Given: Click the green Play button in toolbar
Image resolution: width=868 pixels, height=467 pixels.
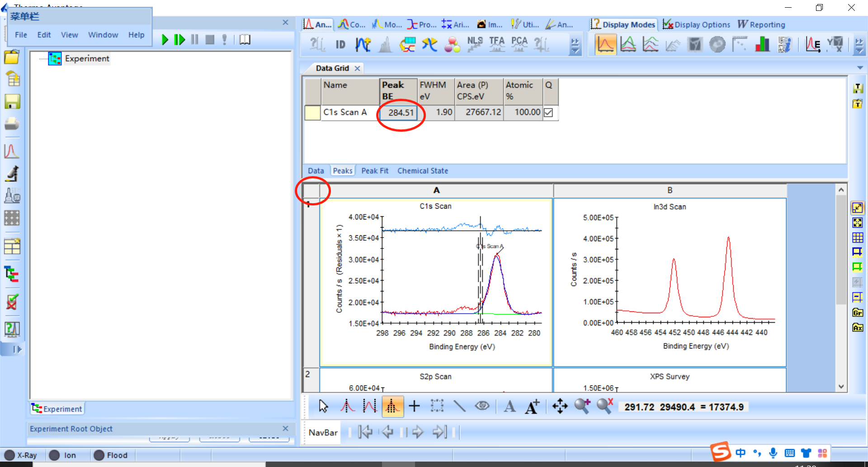Looking at the screenshot, I should [165, 40].
